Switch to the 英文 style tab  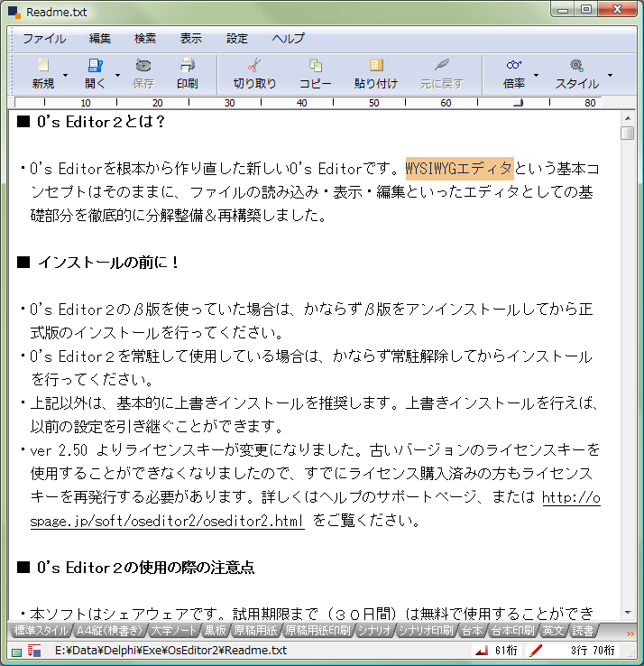(x=554, y=631)
